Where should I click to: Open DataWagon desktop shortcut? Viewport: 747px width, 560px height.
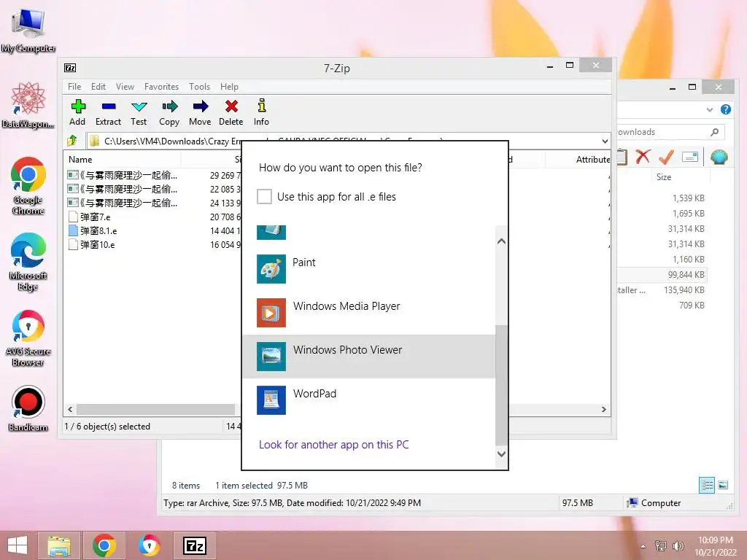click(28, 106)
